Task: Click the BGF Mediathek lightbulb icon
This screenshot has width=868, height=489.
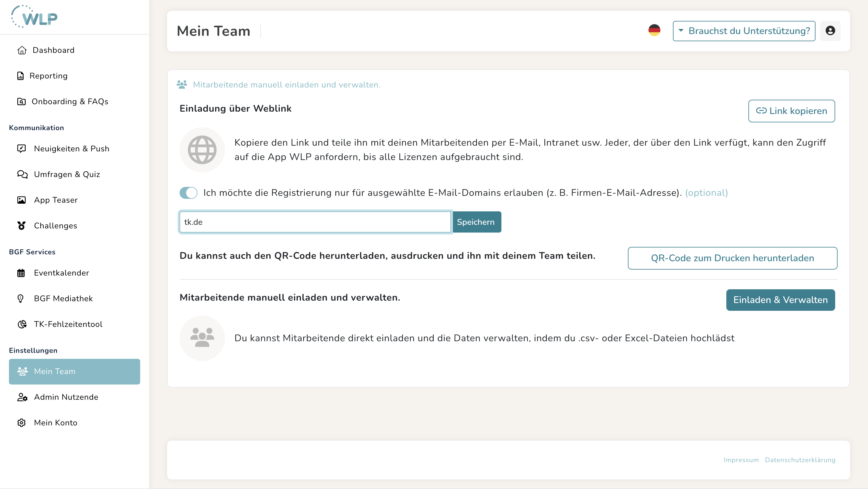Action: (x=21, y=299)
